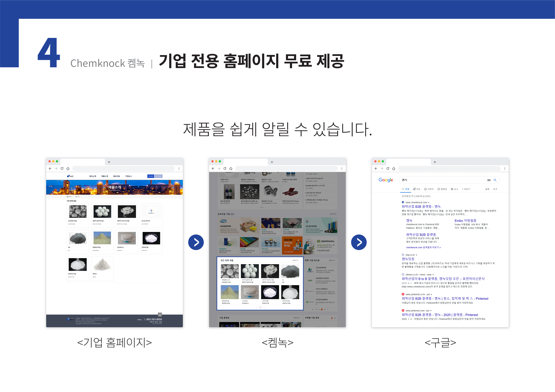Open 산화이트륨 product card on homepage
The image size is (555, 392).
click(151, 242)
